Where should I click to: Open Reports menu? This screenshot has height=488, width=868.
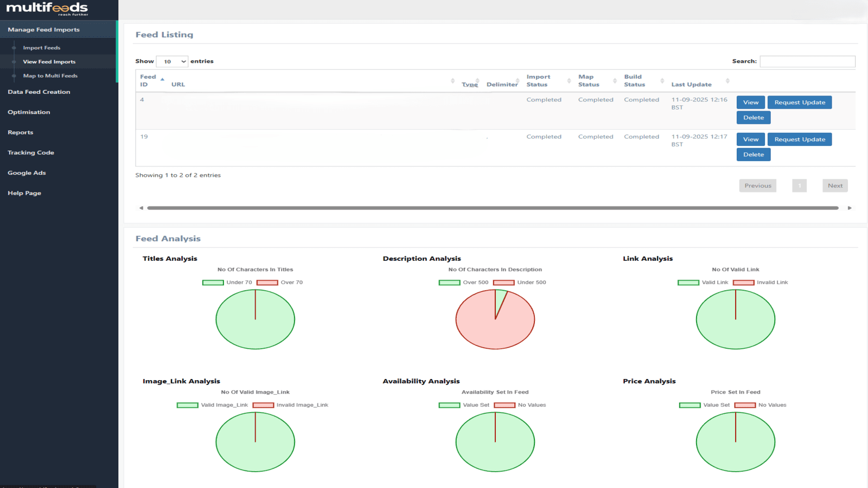21,132
